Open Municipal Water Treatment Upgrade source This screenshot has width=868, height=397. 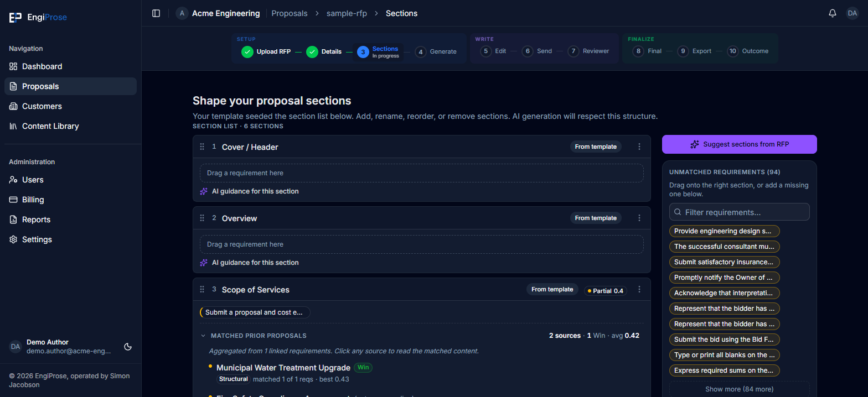point(283,368)
